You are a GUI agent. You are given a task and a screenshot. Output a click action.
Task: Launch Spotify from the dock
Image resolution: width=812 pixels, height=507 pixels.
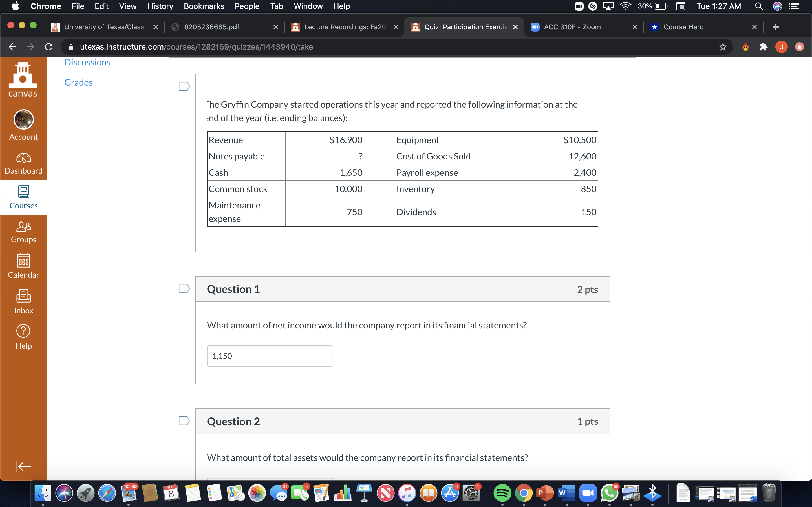(x=502, y=493)
